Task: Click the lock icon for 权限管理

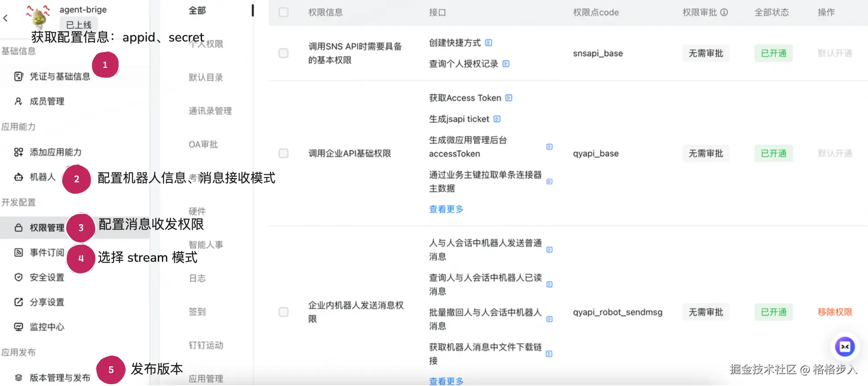Action: 18,228
